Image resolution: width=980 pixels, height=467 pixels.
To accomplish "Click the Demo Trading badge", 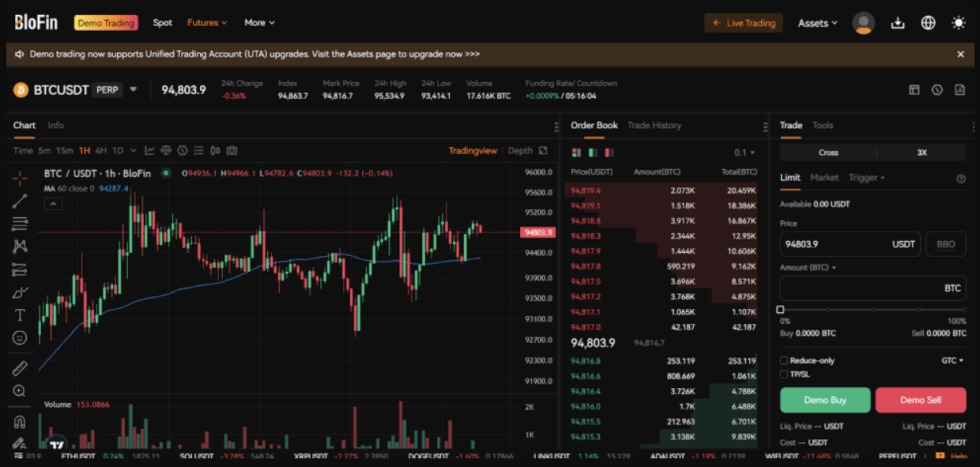I will click(x=106, y=23).
